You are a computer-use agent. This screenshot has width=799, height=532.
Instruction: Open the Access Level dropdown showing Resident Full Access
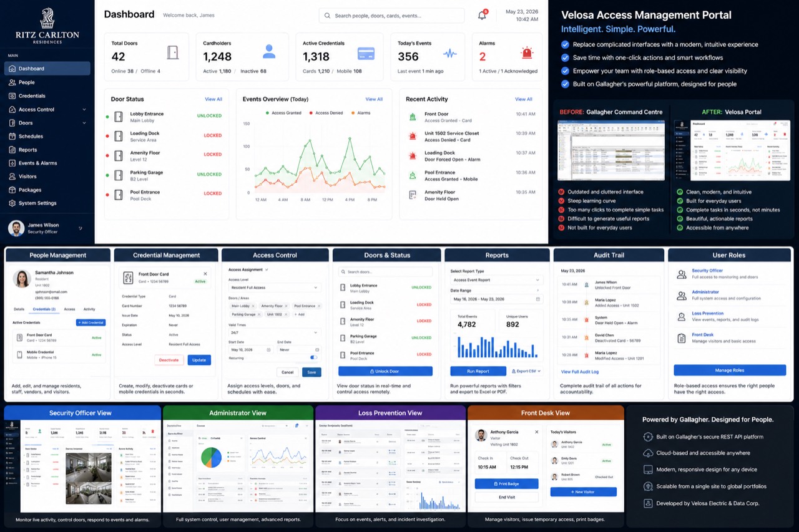pyautogui.click(x=275, y=288)
